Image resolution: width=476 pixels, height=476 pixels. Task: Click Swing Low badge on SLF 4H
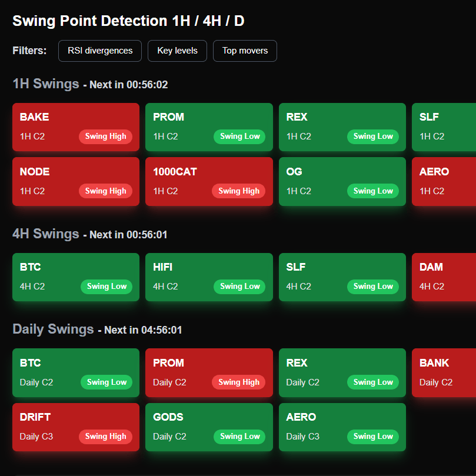373,287
